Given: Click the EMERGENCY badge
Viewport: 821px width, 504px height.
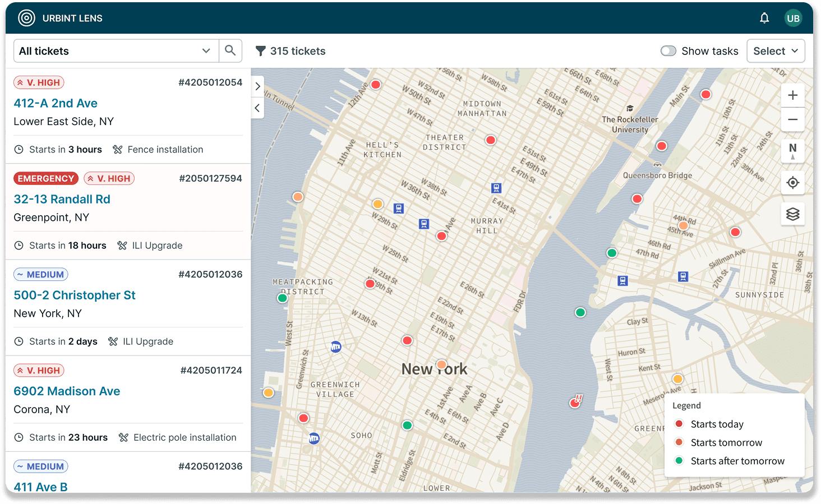Looking at the screenshot, I should tap(46, 178).
